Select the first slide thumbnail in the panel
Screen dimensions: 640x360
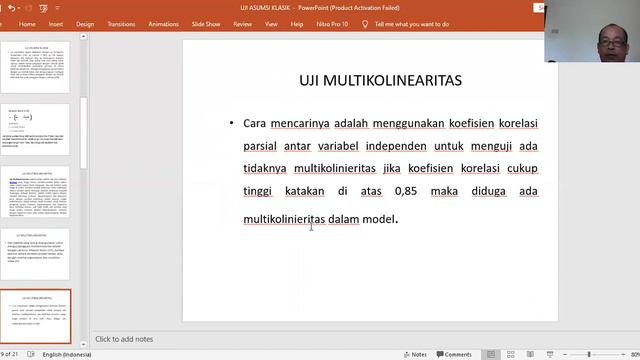click(x=35, y=67)
